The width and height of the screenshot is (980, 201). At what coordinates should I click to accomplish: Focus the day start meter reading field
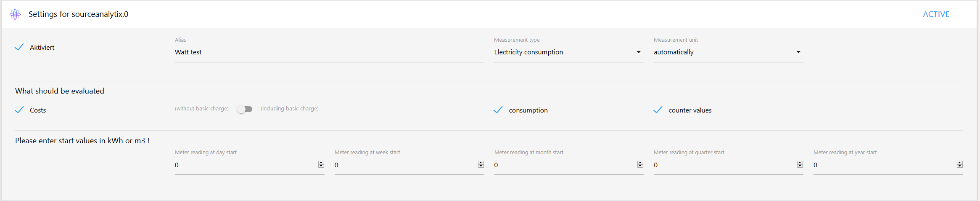tap(244, 165)
